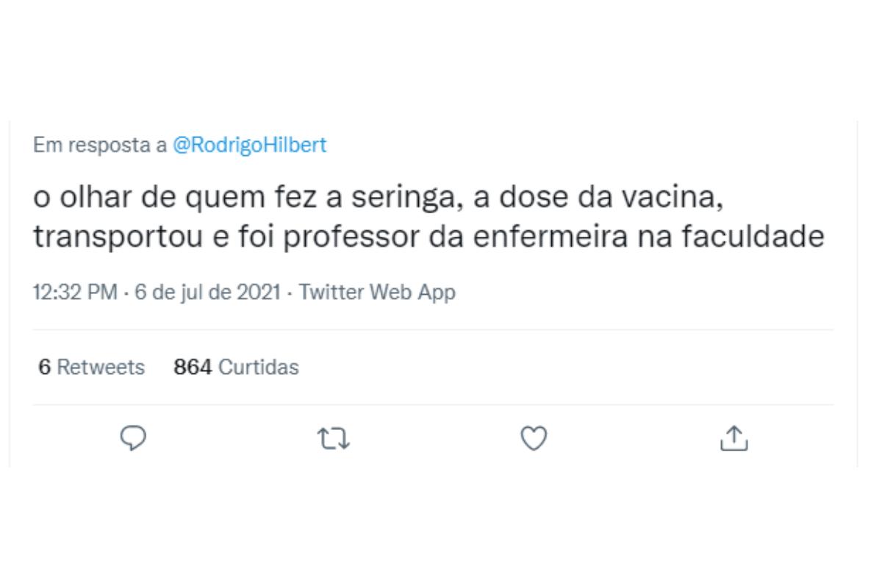Click the 12:32 PM time stamp
This screenshot has width=882, height=588.
point(75,293)
